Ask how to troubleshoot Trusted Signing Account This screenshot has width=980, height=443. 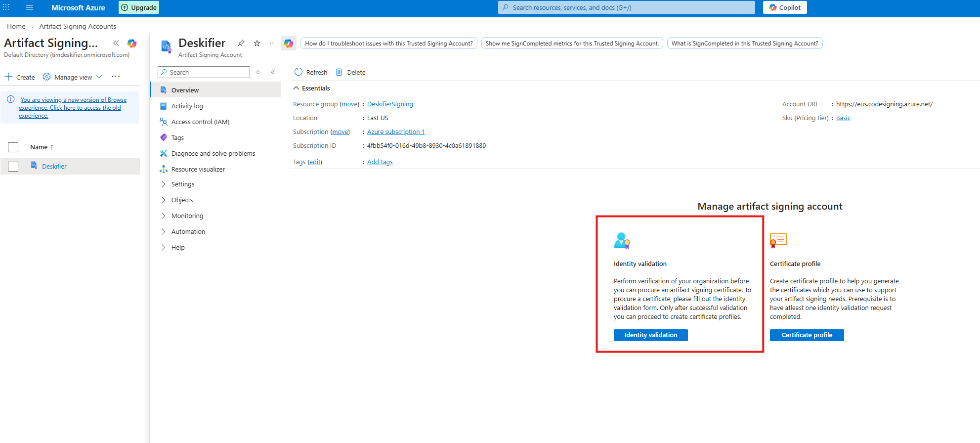tap(389, 44)
